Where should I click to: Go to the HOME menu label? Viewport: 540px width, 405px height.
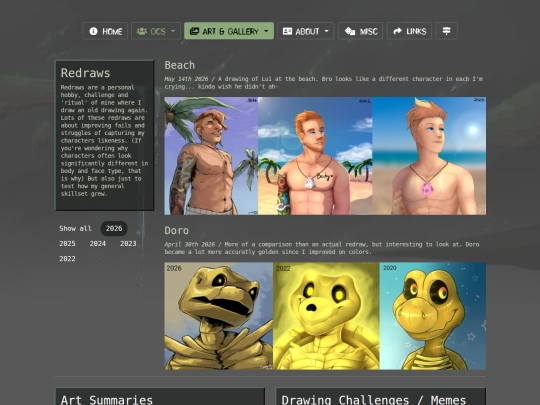coord(112,31)
